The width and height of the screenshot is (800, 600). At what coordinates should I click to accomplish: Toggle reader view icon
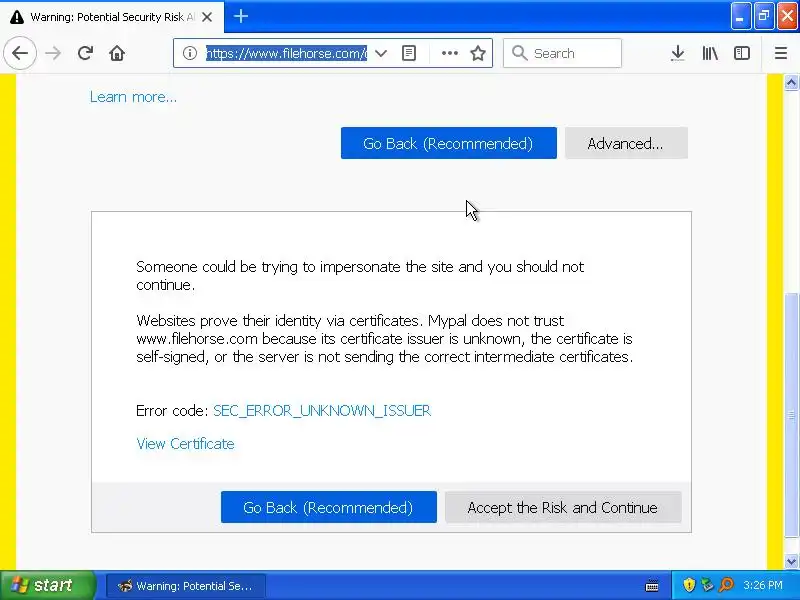click(x=409, y=53)
